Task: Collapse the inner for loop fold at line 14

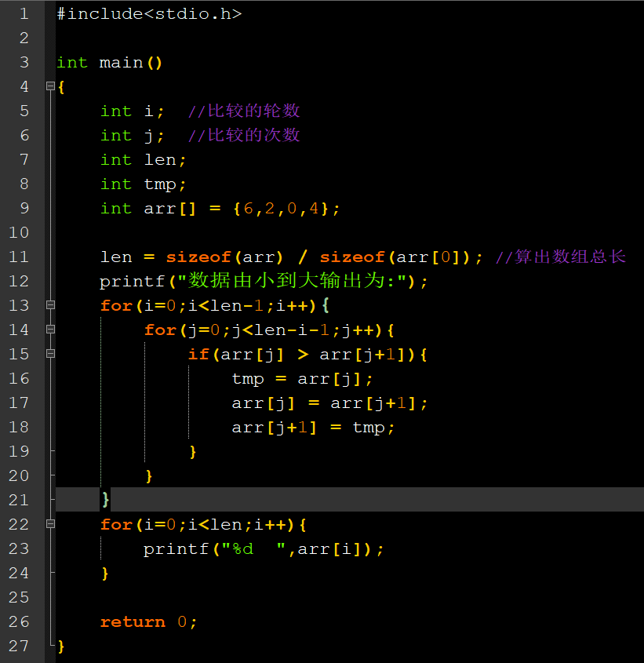Action: 50,330
